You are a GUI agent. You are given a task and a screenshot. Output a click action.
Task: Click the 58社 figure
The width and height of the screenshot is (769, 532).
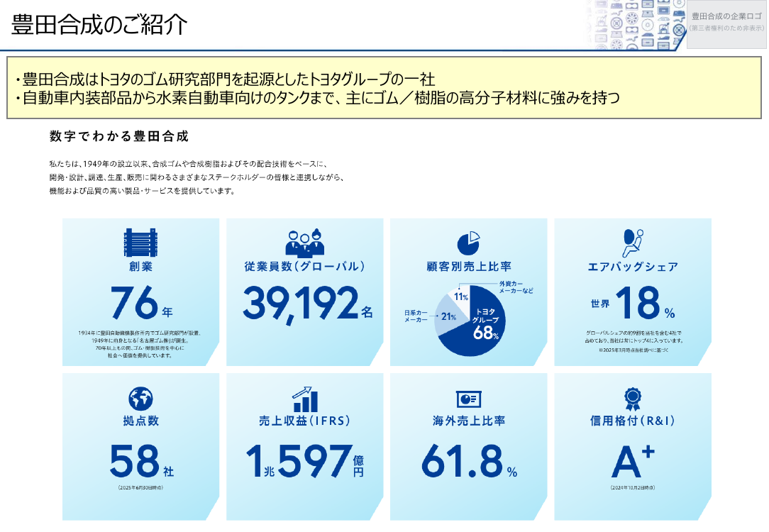coord(142,461)
